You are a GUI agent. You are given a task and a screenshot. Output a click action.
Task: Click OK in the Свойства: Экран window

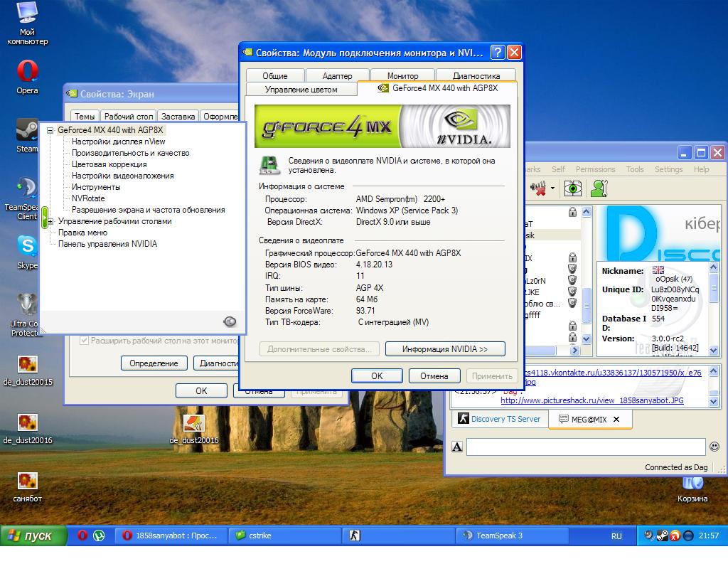coord(201,390)
